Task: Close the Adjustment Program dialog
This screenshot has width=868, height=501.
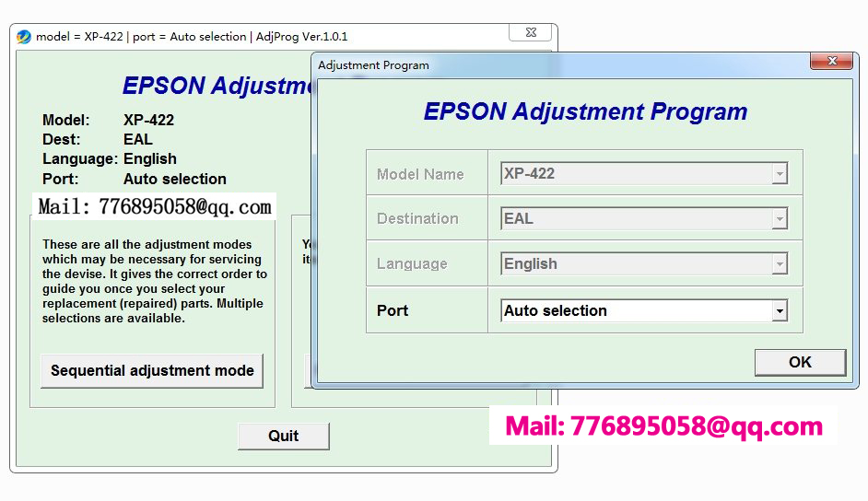Action: click(x=831, y=61)
